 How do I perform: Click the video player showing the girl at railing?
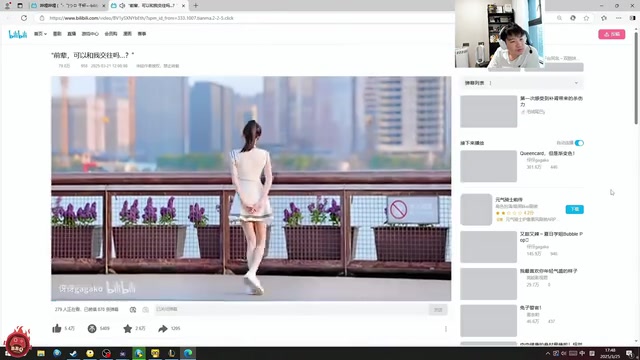click(x=251, y=189)
